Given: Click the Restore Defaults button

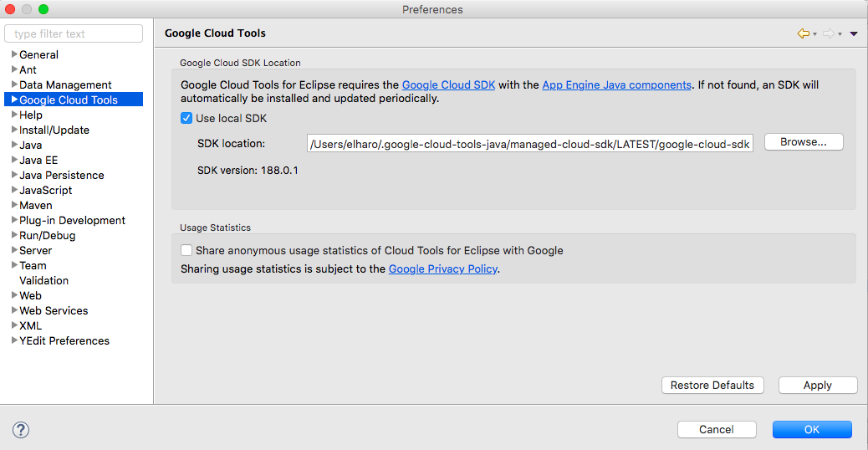Looking at the screenshot, I should 712,385.
